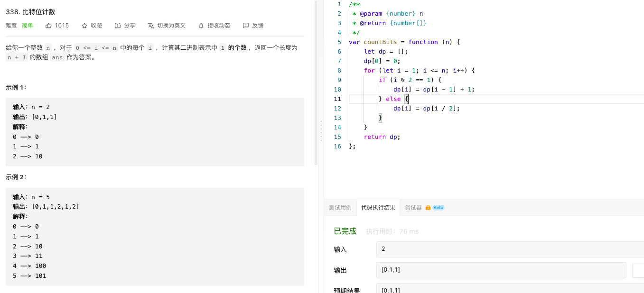
Task: Open the 调试器 Beta tab
Action: (424, 208)
